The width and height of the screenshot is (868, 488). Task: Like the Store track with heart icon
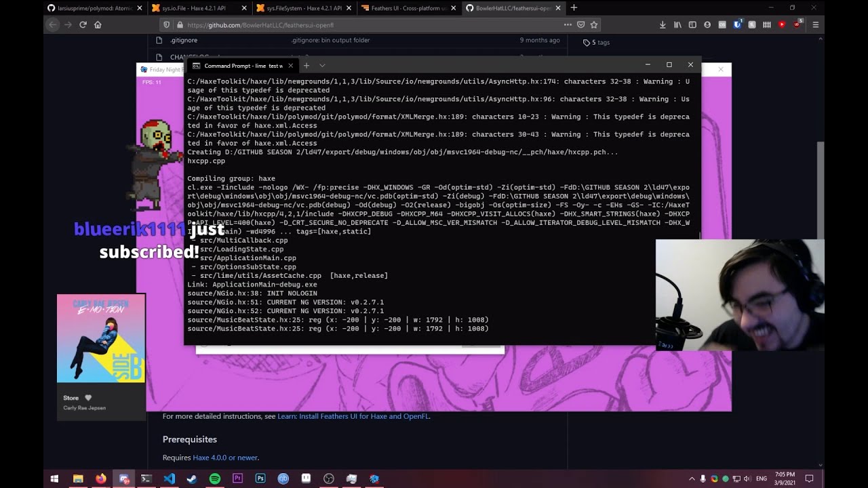click(x=87, y=398)
